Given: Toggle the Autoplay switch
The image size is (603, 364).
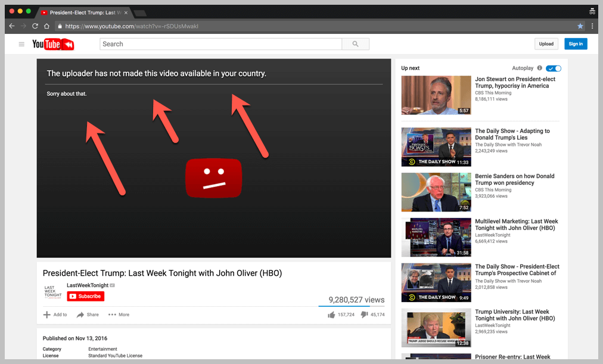Looking at the screenshot, I should click(554, 69).
